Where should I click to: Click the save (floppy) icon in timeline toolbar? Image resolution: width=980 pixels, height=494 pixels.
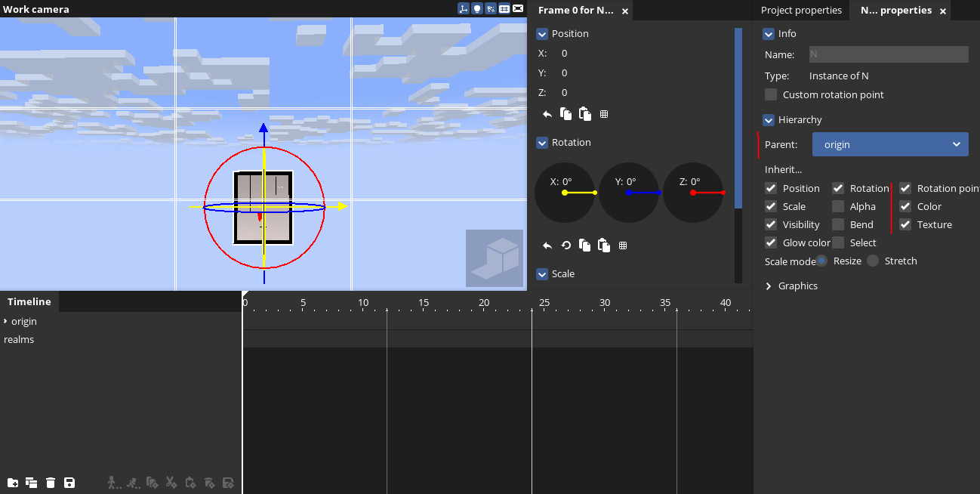point(69,483)
